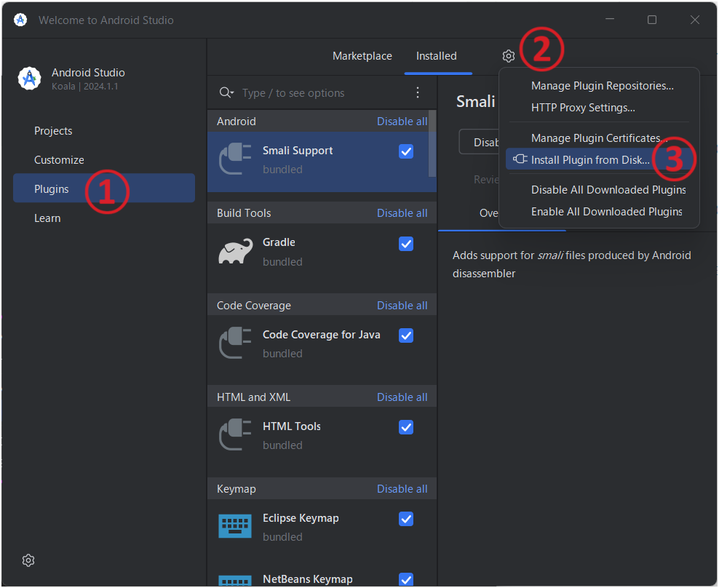This screenshot has width=719, height=588.
Task: Click Disable all for Build Tools
Action: coord(402,212)
